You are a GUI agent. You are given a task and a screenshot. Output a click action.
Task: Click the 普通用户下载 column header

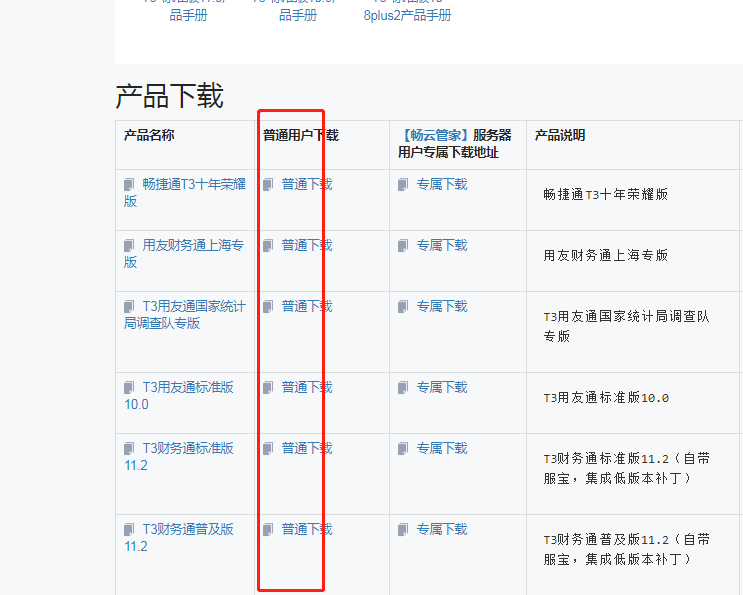click(x=301, y=135)
